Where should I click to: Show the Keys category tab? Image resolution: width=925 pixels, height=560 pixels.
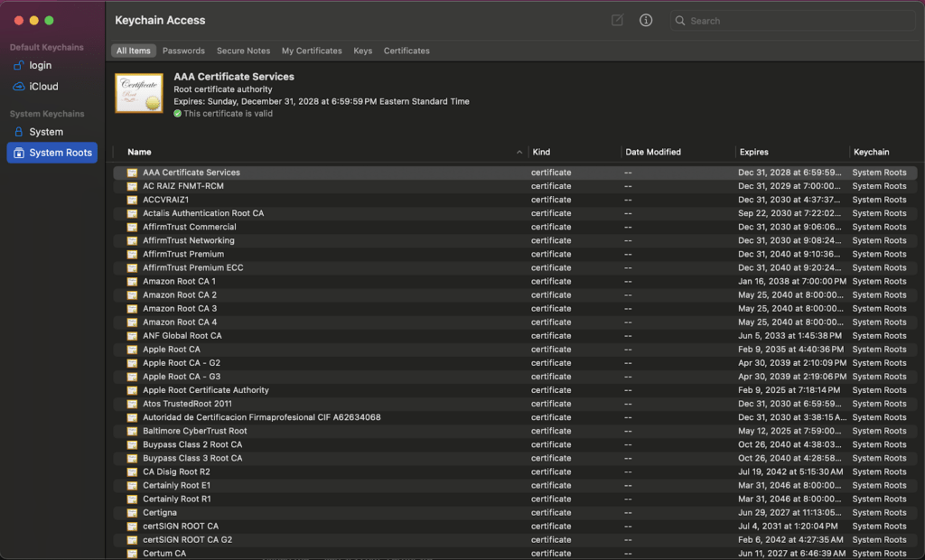click(x=362, y=51)
